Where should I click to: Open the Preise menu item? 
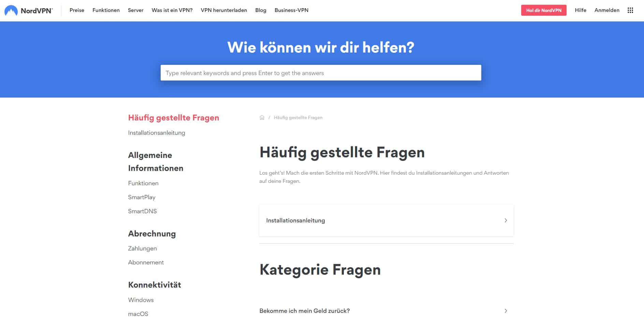click(x=77, y=10)
